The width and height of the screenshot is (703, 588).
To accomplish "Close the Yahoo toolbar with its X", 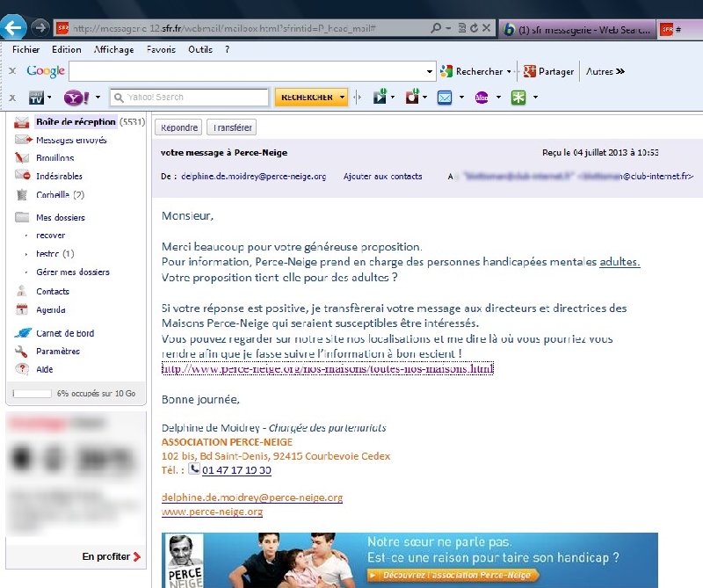I will pyautogui.click(x=12, y=98).
